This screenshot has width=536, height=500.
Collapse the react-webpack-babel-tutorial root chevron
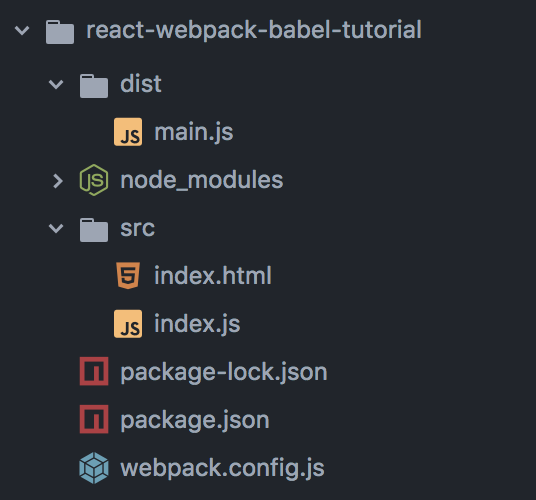point(22,30)
